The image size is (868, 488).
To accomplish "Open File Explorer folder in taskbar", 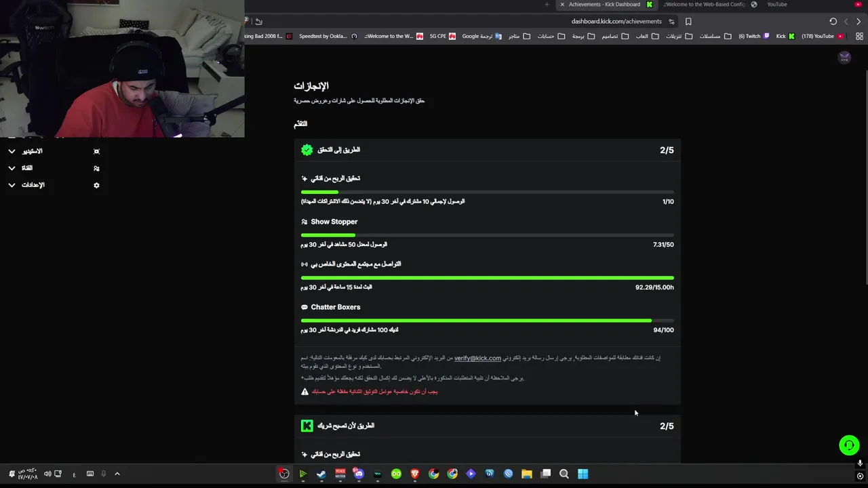I will [527, 474].
